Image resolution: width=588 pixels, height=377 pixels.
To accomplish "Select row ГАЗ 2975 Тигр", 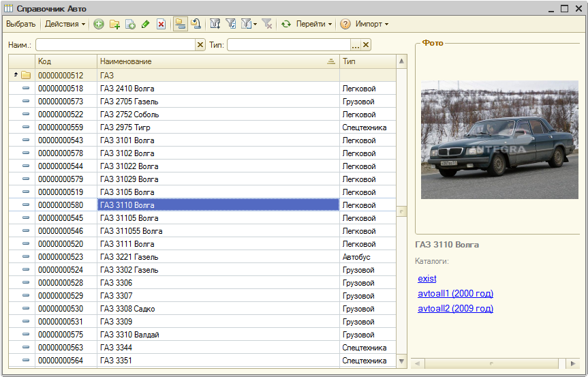I will 202,127.
